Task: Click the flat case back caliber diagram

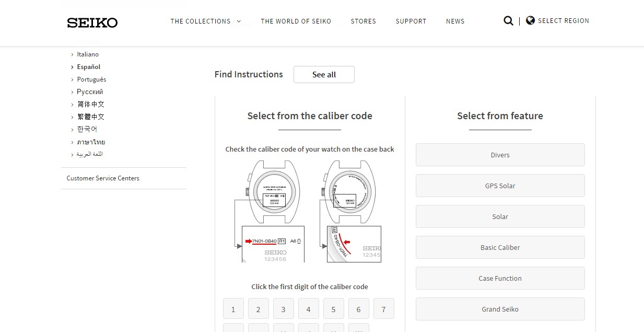Action: (x=270, y=211)
